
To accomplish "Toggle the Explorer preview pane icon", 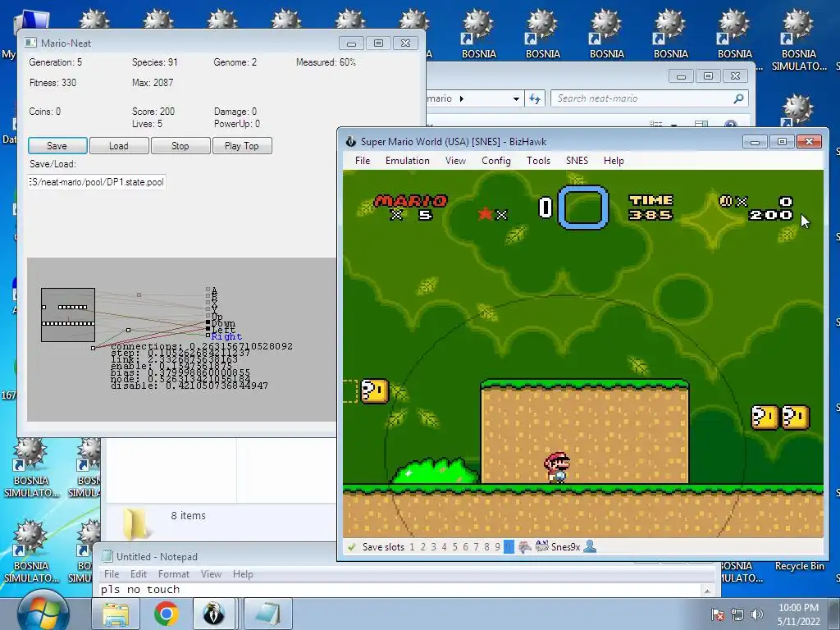I will (x=701, y=125).
